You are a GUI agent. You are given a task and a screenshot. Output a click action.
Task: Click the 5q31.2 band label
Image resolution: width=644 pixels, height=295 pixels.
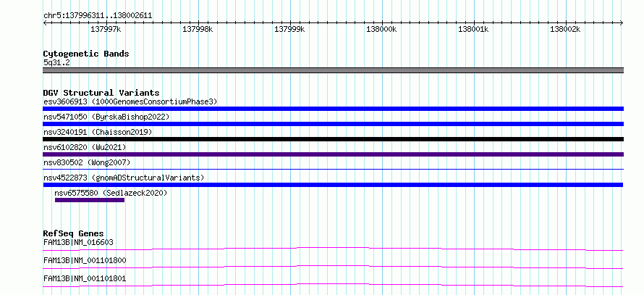coord(56,63)
